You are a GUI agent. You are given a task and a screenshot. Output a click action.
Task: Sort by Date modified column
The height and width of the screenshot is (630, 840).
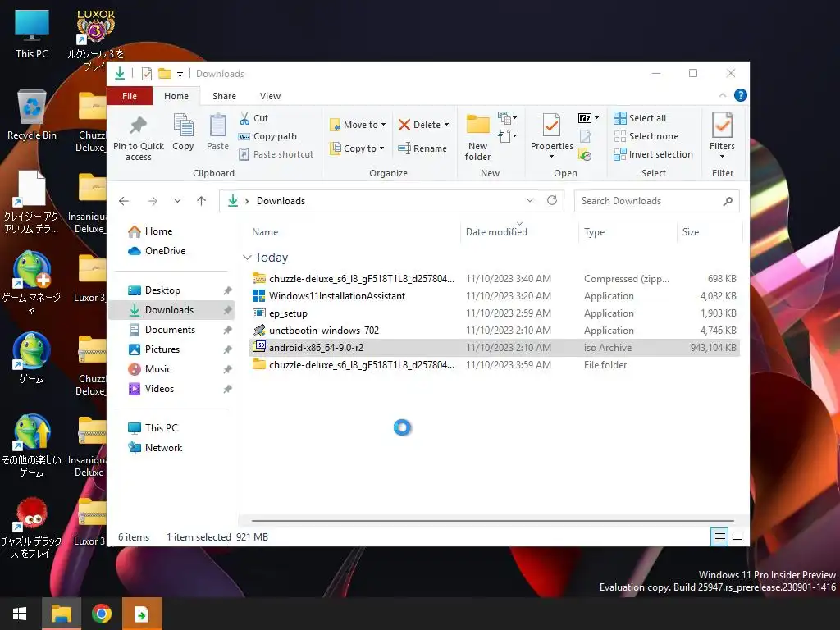click(x=496, y=232)
